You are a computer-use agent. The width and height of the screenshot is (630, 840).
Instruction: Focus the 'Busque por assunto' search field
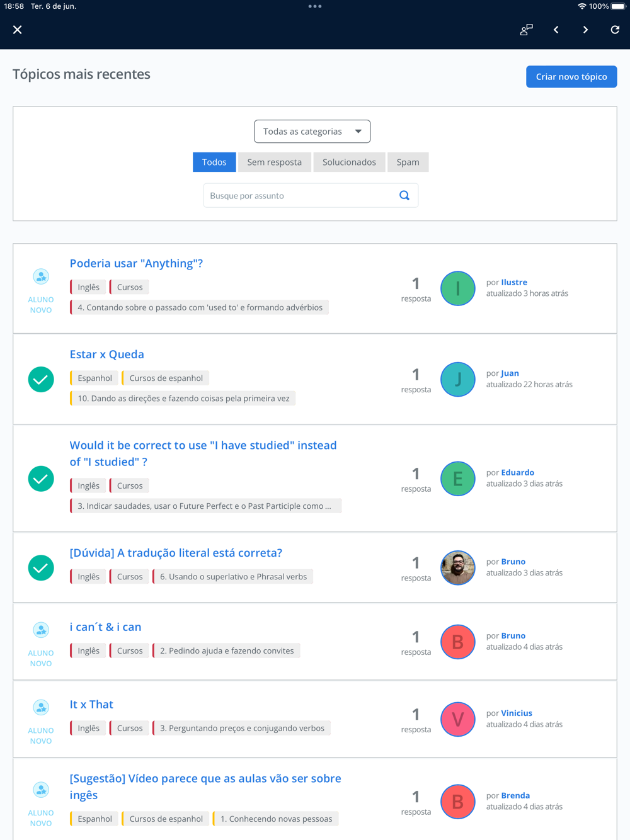(300, 196)
